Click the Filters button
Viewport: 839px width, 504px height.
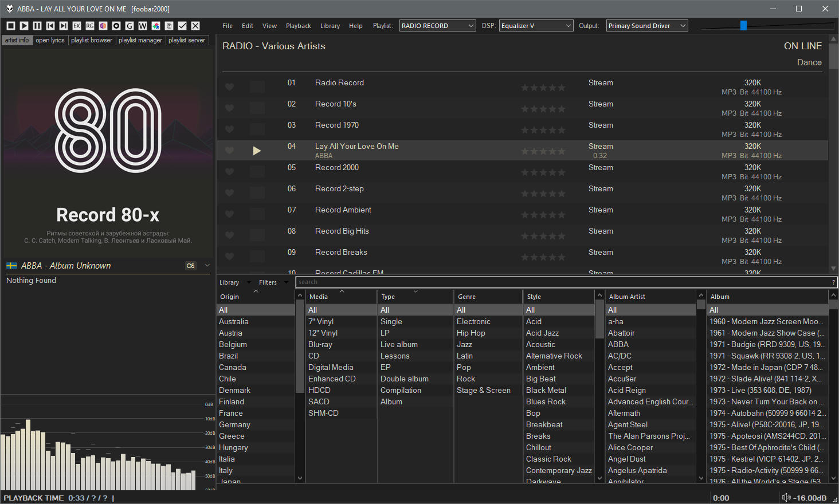point(268,282)
